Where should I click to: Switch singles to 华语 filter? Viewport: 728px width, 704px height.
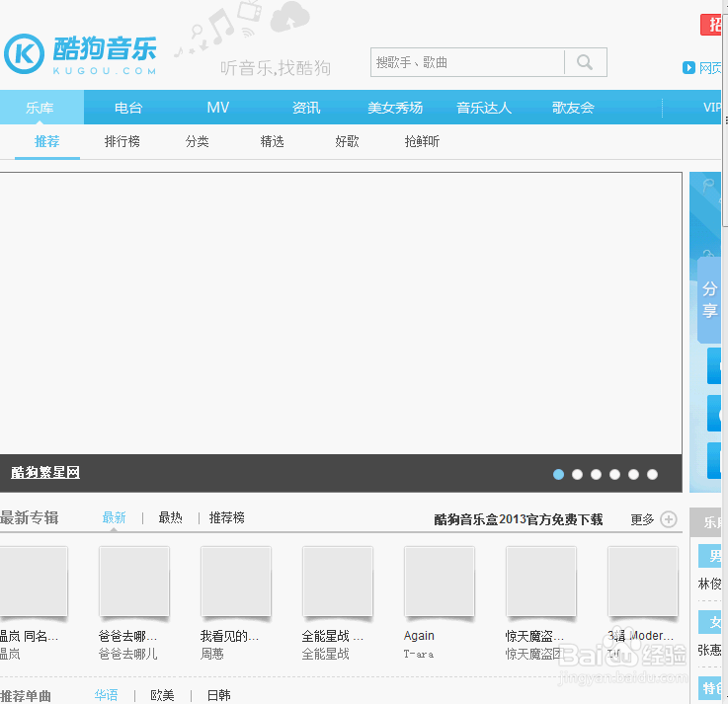[107, 695]
